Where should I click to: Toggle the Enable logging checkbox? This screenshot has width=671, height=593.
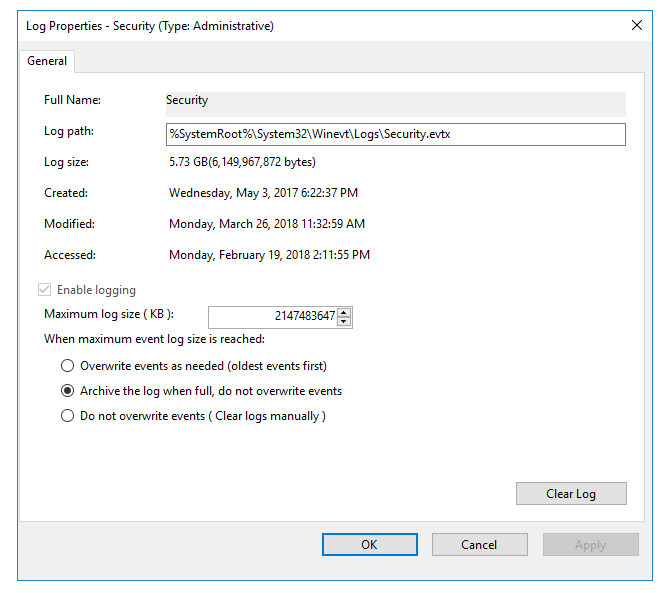coord(43,290)
